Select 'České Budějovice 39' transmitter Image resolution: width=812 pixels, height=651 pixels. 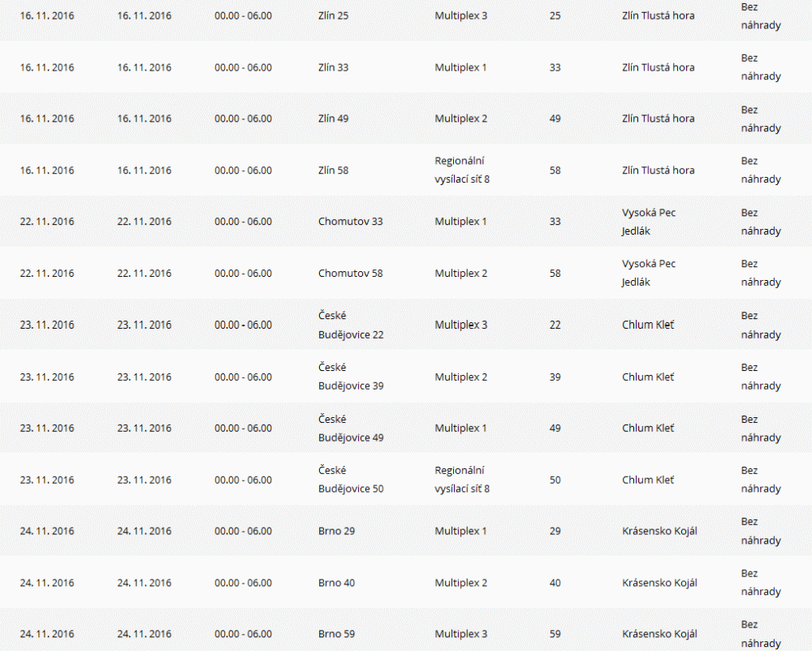[x=351, y=377]
